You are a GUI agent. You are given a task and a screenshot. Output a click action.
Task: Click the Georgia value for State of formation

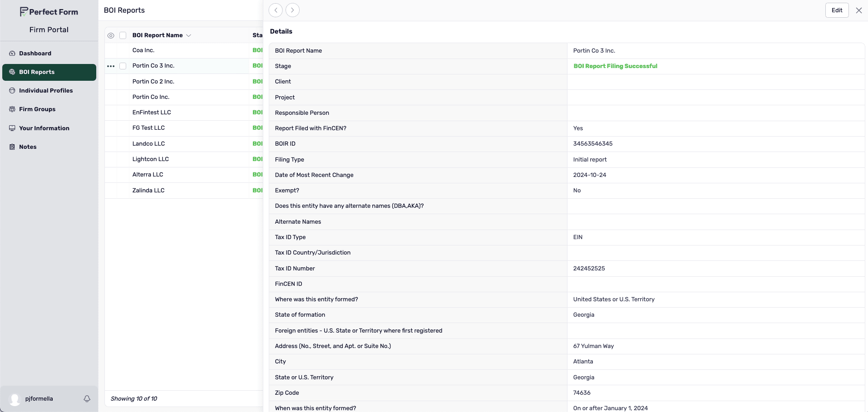click(x=584, y=315)
